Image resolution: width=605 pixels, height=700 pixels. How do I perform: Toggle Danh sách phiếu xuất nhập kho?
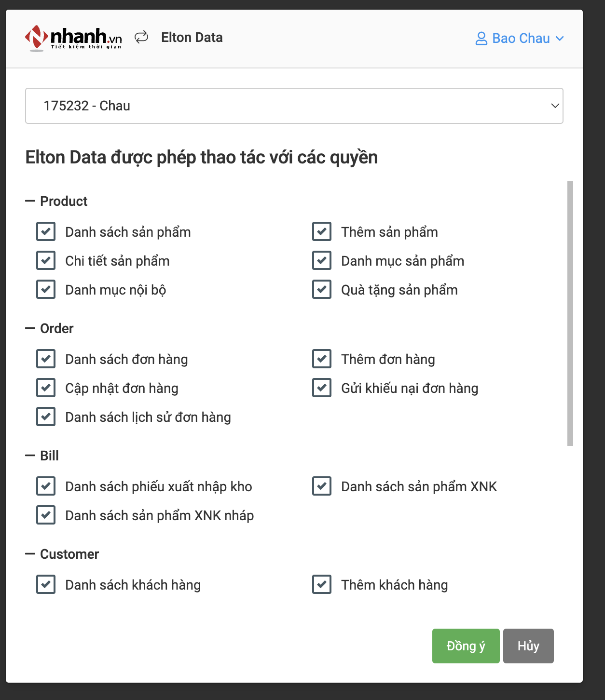(x=45, y=486)
